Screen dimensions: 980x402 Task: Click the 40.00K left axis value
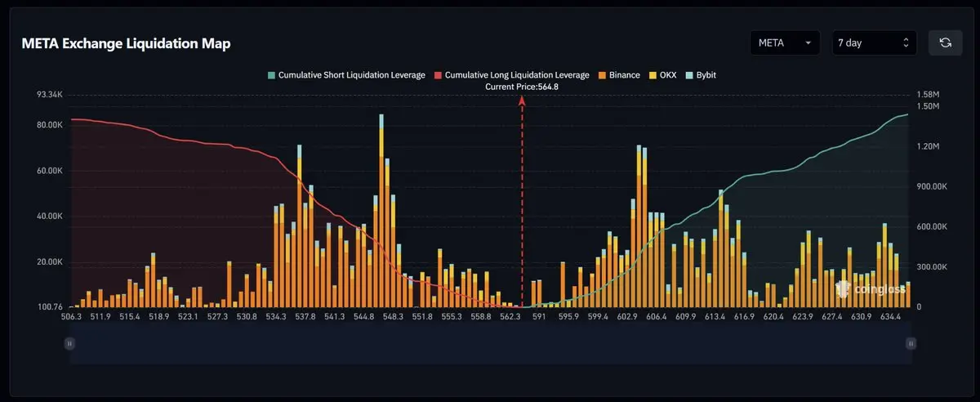pyautogui.click(x=49, y=217)
